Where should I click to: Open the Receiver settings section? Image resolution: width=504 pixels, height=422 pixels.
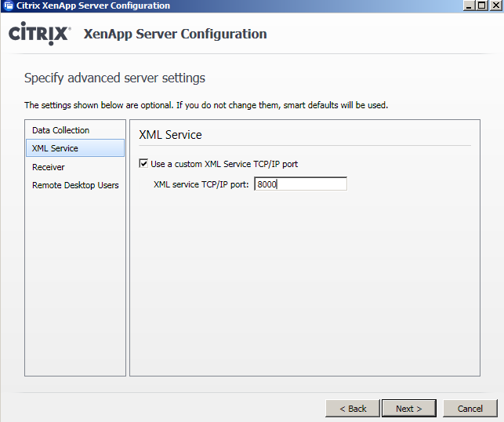[75, 167]
